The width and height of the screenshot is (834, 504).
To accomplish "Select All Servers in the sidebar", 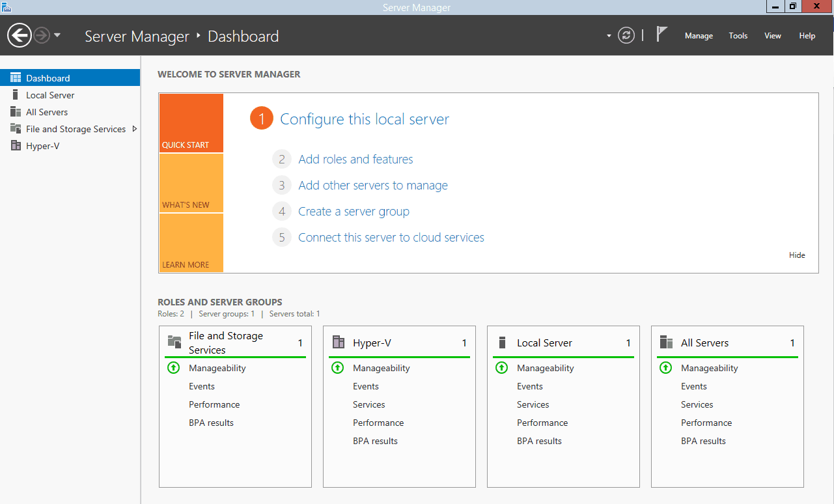I will pos(70,112).
